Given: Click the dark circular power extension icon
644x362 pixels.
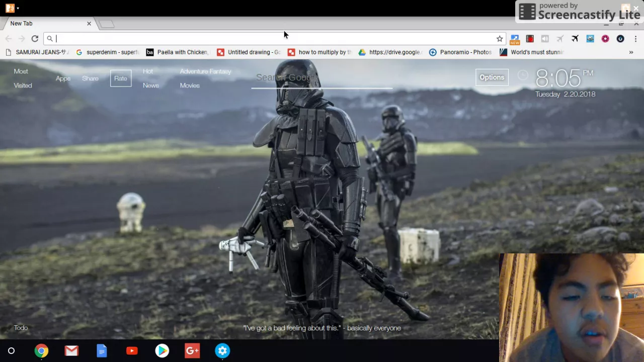Looking at the screenshot, I should click(x=620, y=39).
